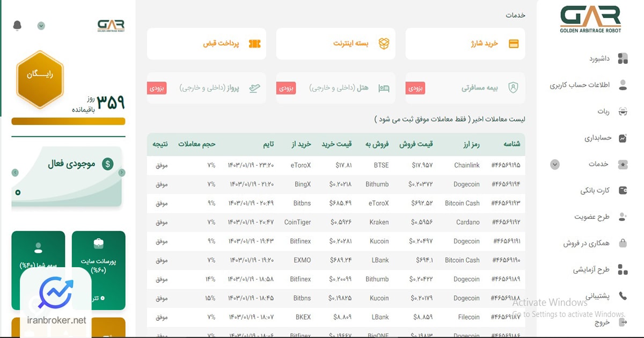Click the بزودی badge on پرواز card
Image resolution: width=644 pixels, height=338 pixels.
(157, 88)
